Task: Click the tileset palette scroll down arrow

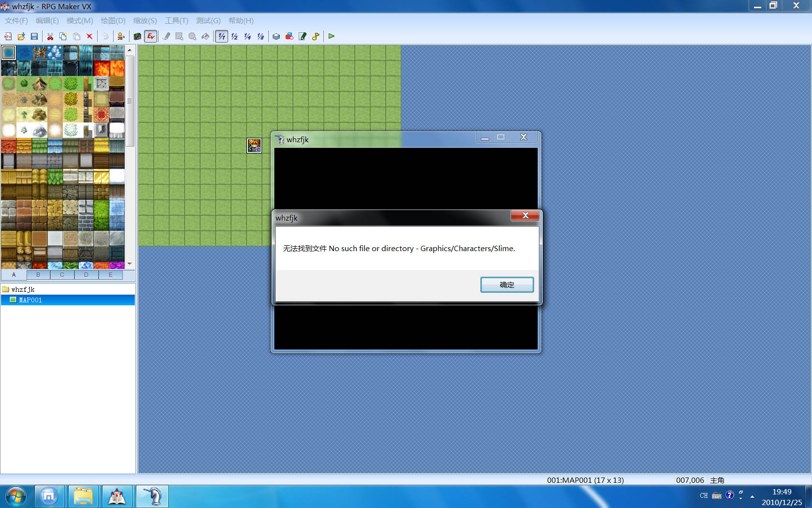Action: (130, 264)
